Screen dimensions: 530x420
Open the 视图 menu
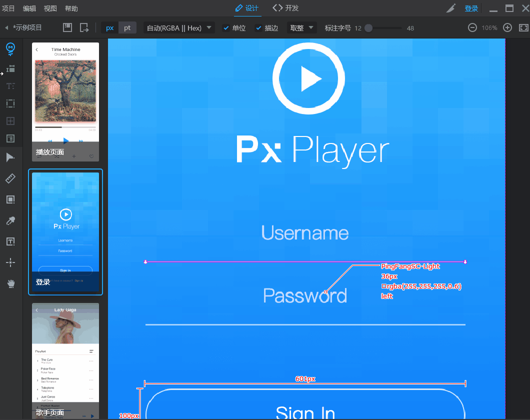[50, 8]
